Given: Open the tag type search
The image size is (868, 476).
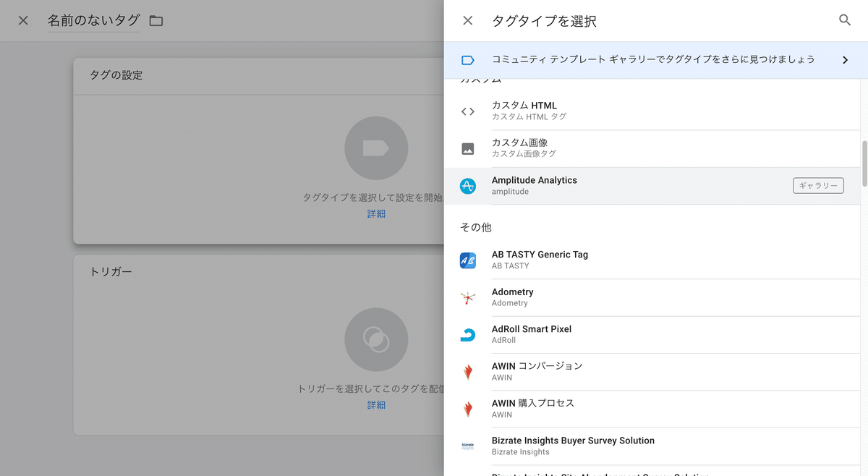Looking at the screenshot, I should pos(845,20).
